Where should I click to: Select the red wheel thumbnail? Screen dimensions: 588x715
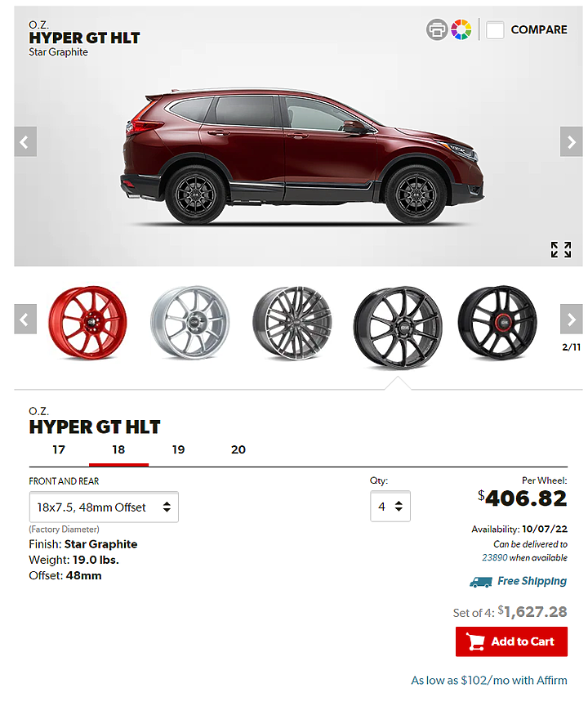click(x=88, y=322)
